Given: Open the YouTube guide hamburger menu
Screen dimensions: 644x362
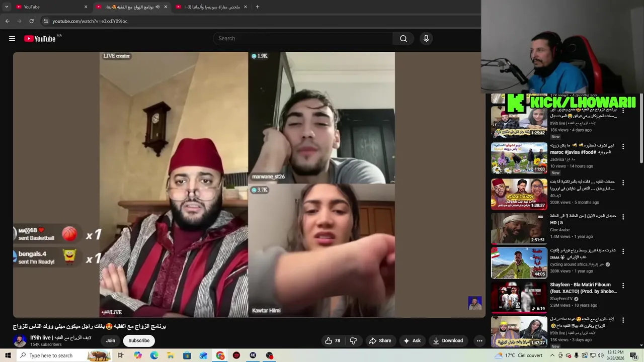Looking at the screenshot, I should (12, 39).
